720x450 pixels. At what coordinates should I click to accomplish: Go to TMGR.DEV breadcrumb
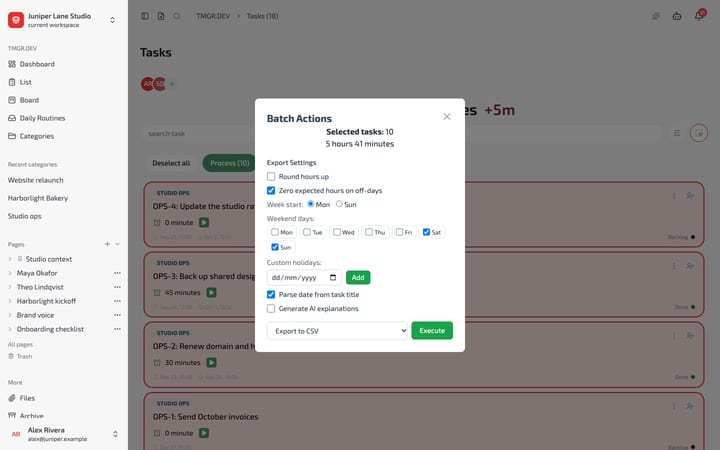coord(213,16)
